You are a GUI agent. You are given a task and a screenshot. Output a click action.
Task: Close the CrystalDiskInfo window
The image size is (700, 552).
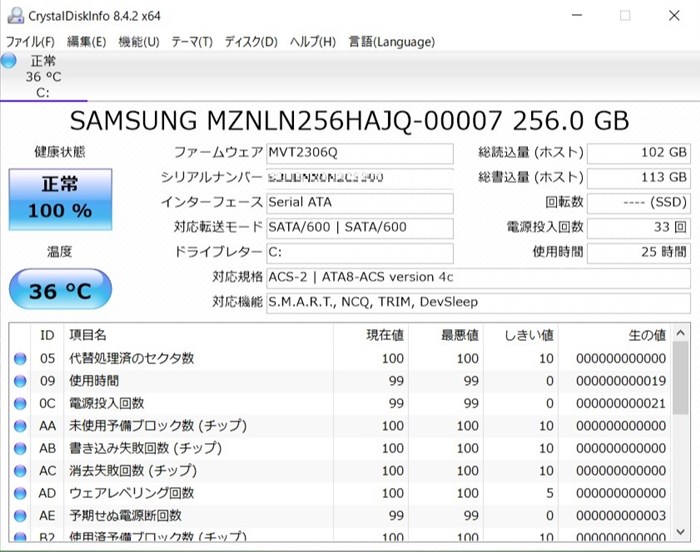click(674, 16)
